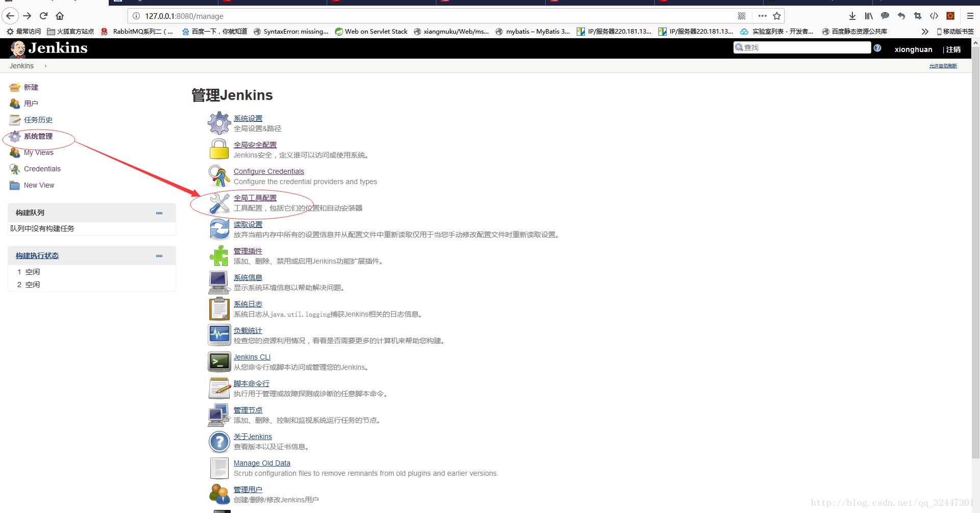980x513 pixels.
Task: Click the 查找 search box
Action: coord(802,47)
